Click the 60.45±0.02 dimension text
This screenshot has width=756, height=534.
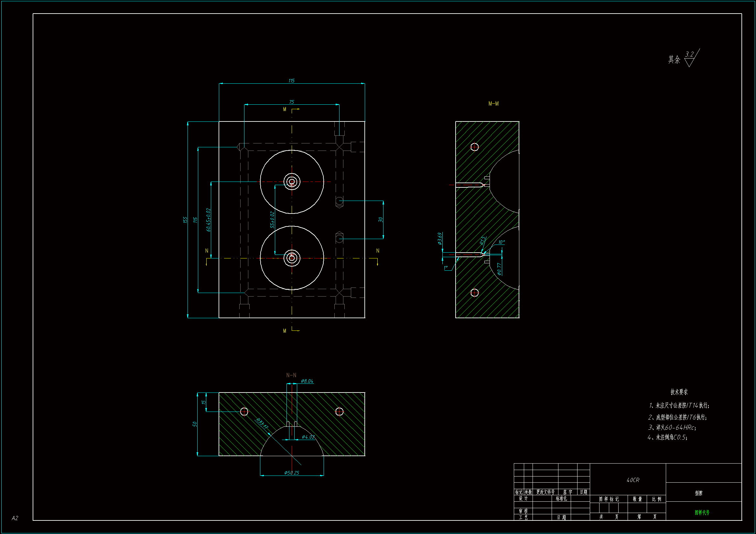pyautogui.click(x=208, y=220)
